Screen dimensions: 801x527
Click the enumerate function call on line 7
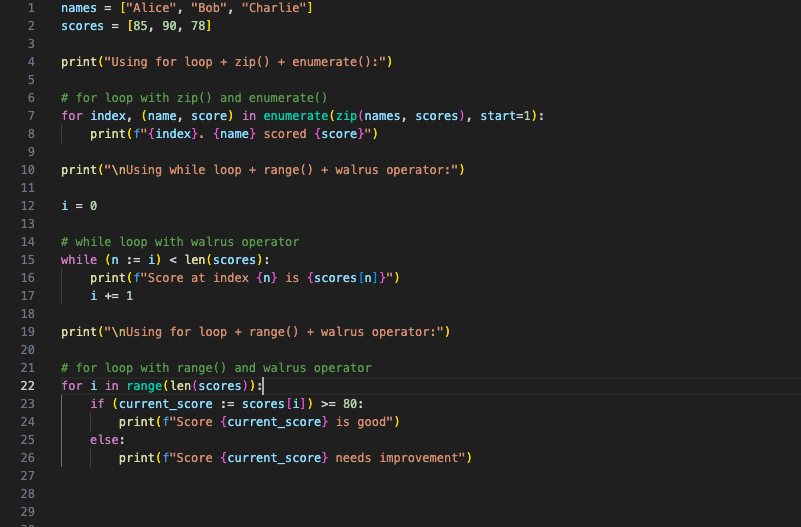click(x=296, y=116)
